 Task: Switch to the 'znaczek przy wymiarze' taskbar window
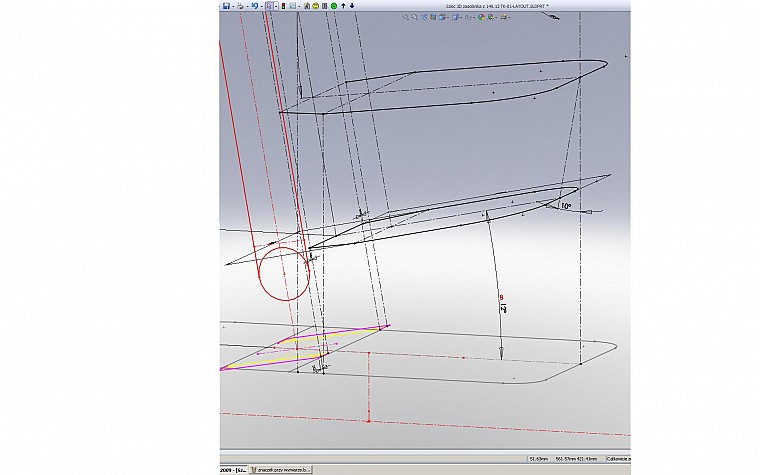tap(280, 470)
